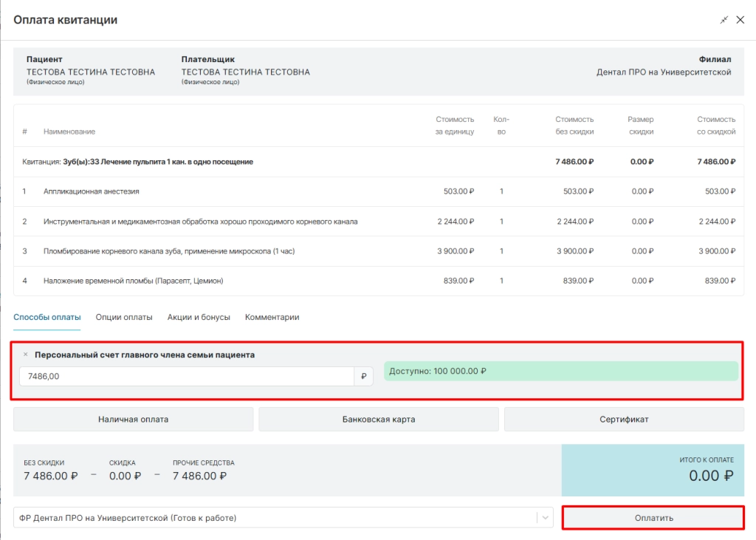The image size is (756, 540).
Task: Select the Аппликационная анестезия row
Action: [379, 191]
